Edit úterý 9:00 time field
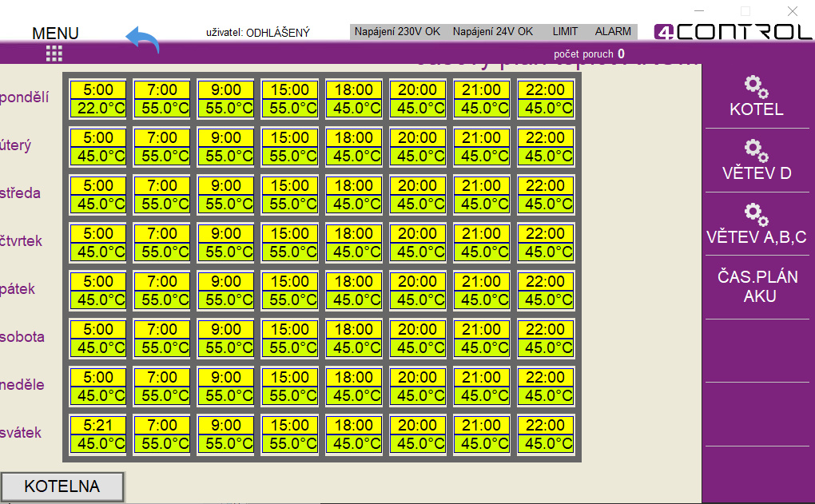The width and height of the screenshot is (815, 504). (226, 137)
